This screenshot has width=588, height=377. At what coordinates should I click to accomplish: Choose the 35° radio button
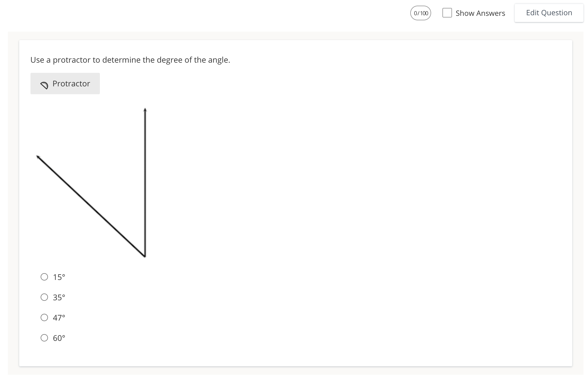tap(44, 297)
